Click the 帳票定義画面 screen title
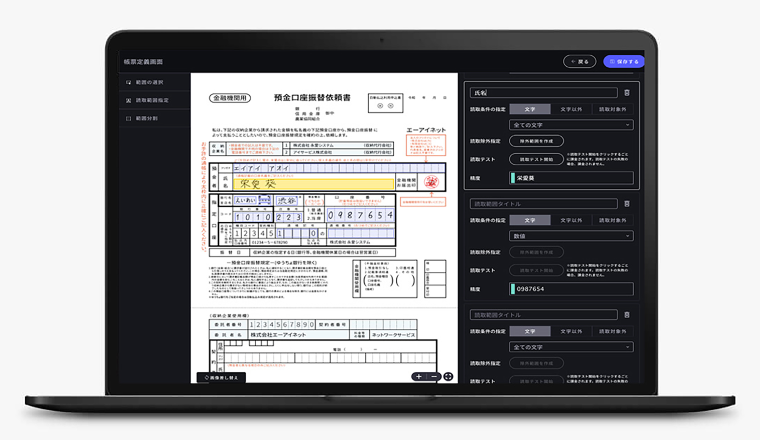Screen dimensions: 760x440 [143, 62]
